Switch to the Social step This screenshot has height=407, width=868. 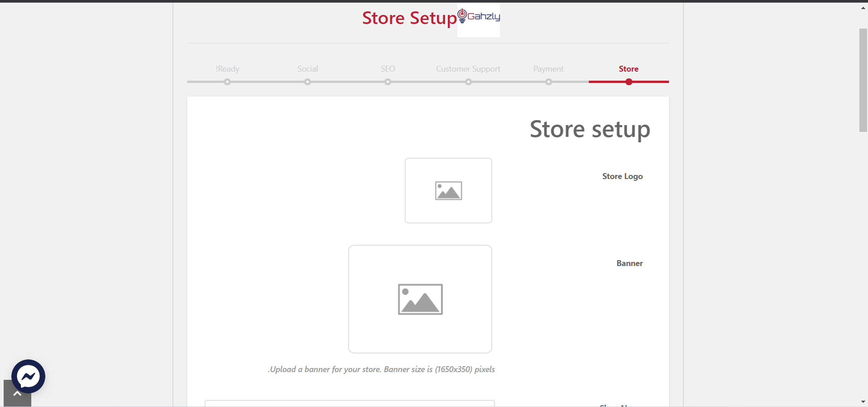[307, 69]
